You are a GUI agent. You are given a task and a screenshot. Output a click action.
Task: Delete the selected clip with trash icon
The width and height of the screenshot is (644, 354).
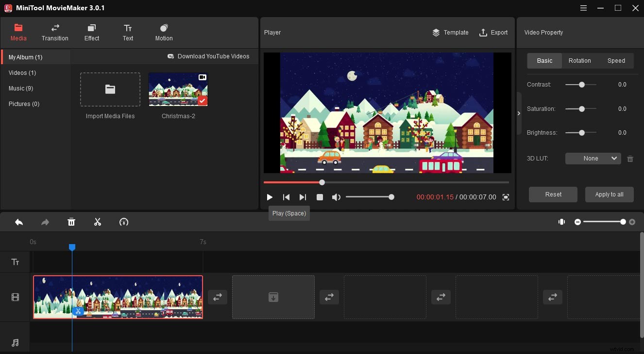71,222
